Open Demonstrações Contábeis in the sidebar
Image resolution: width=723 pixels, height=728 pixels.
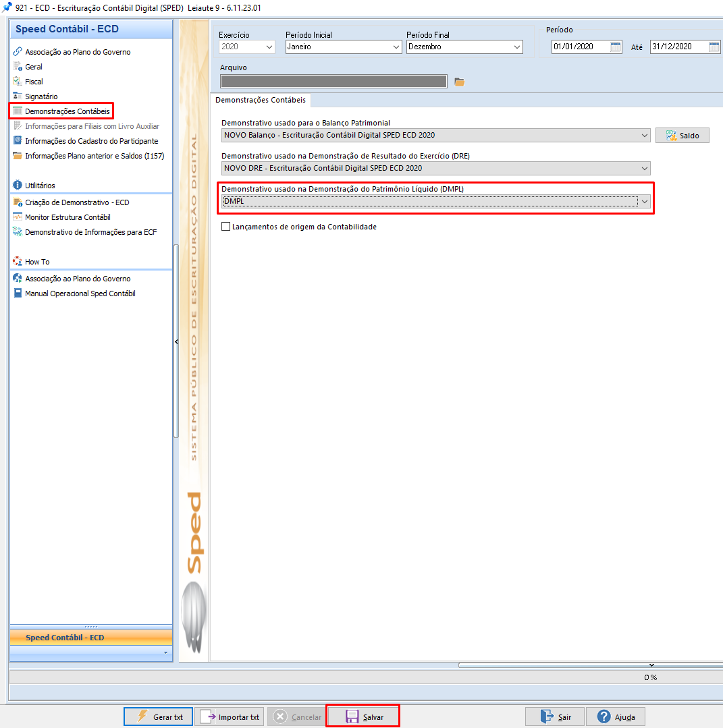tap(68, 111)
